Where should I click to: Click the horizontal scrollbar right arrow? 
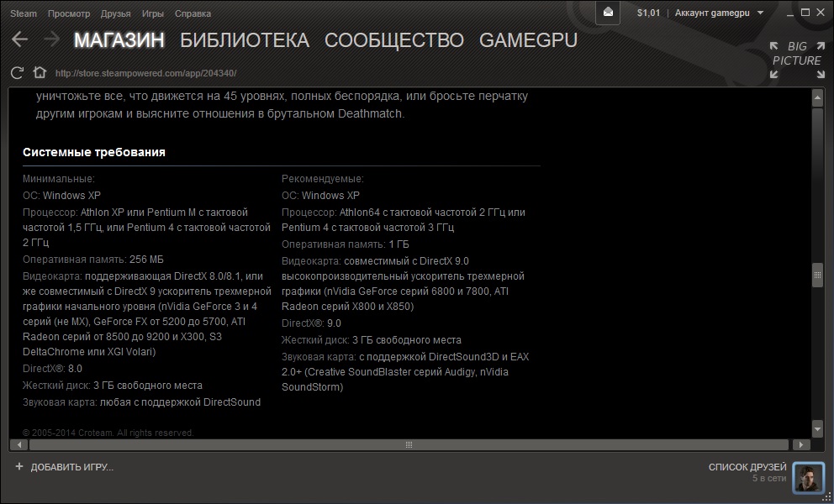pyautogui.click(x=801, y=444)
